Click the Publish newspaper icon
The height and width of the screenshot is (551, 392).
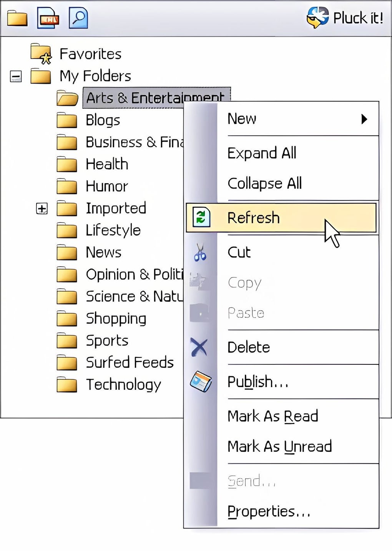[x=201, y=382]
